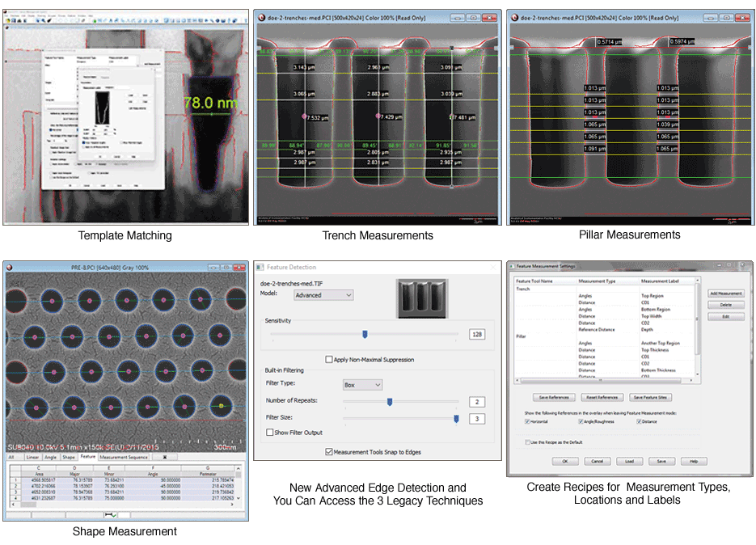Viewport: 756px width, 545px height.
Task: Click Cancel in Feature Measurement Settings
Action: coord(598,461)
